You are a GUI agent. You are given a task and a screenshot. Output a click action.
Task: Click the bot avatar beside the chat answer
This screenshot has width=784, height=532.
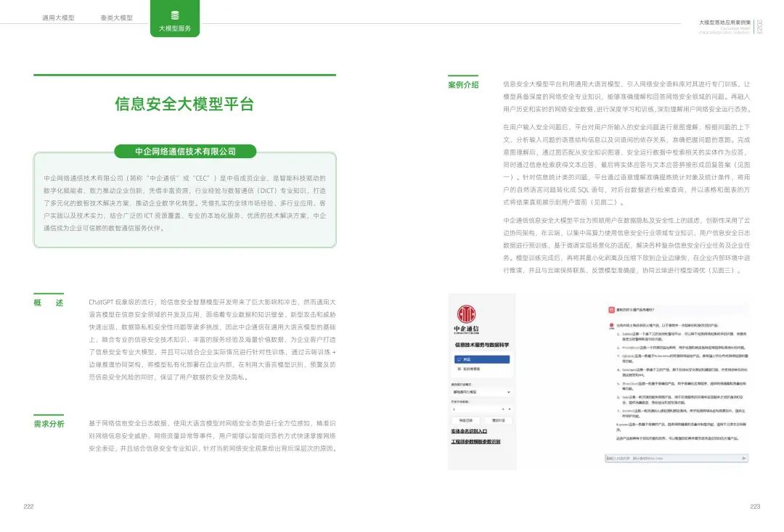click(611, 325)
